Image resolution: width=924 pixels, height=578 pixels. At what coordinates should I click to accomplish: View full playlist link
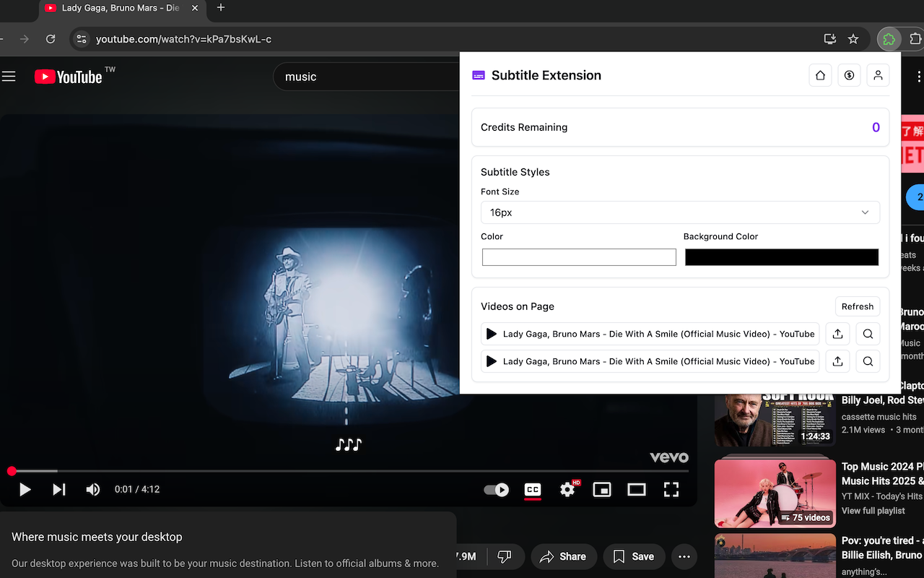pos(873,511)
